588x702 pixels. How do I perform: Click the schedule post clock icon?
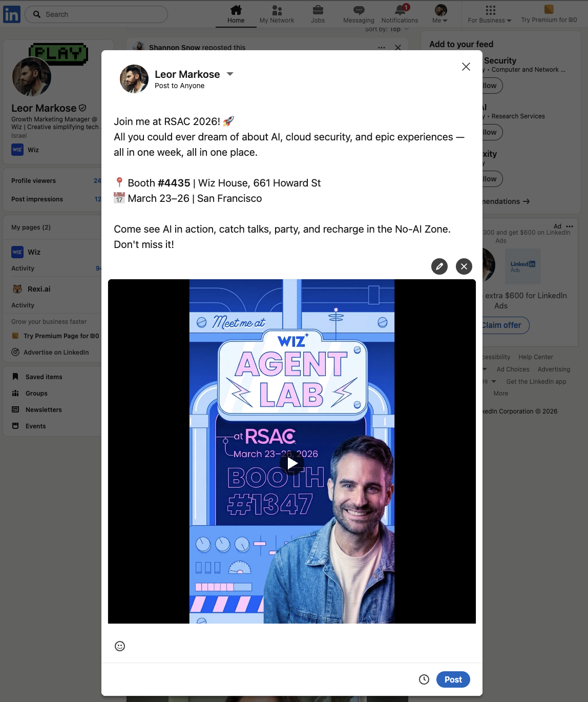pyautogui.click(x=424, y=679)
